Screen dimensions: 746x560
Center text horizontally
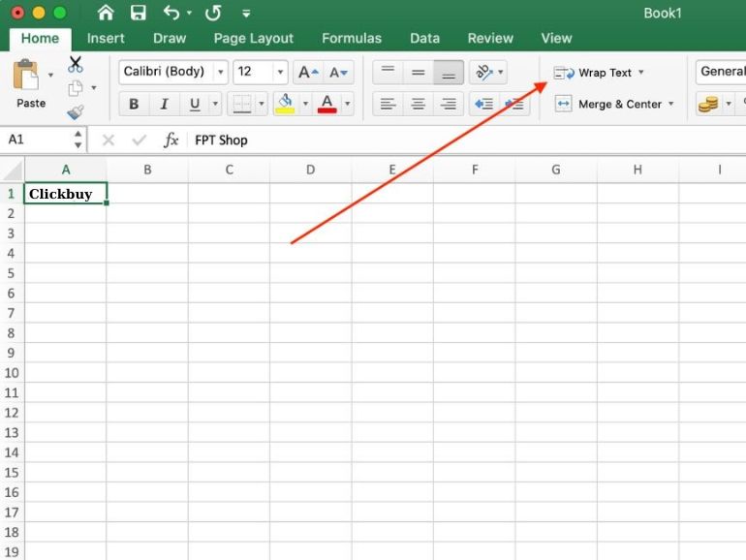click(x=419, y=104)
